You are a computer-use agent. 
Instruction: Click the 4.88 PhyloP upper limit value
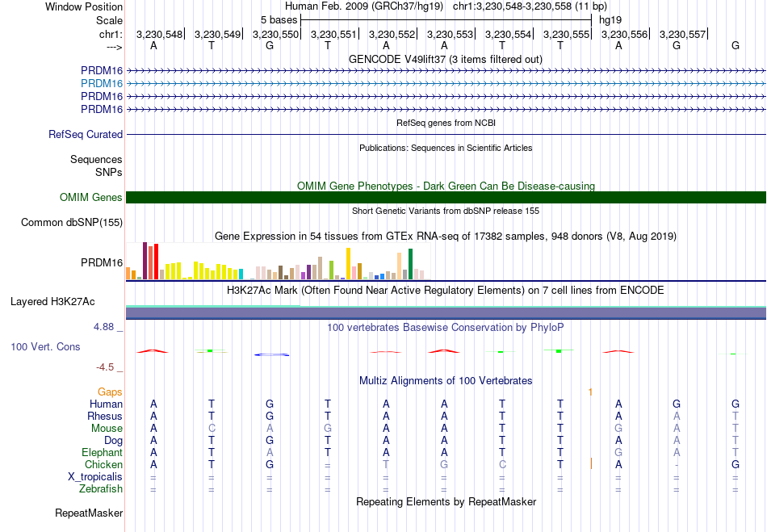103,327
